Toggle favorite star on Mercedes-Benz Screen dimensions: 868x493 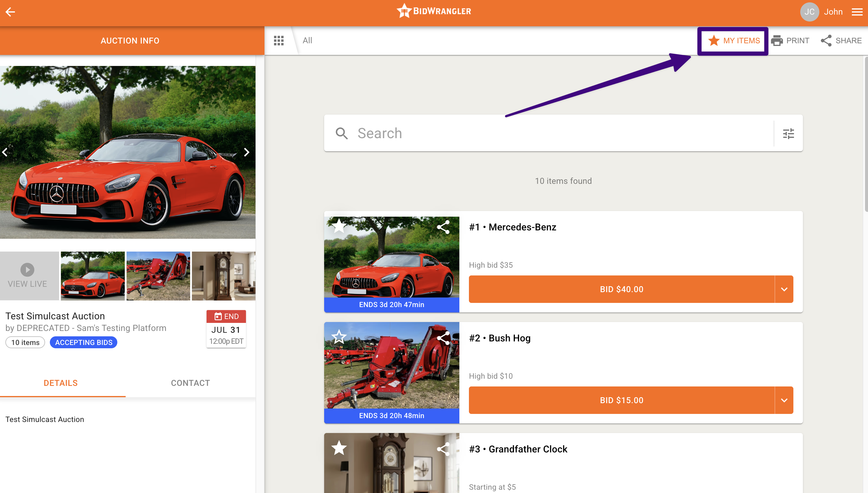[x=339, y=226]
